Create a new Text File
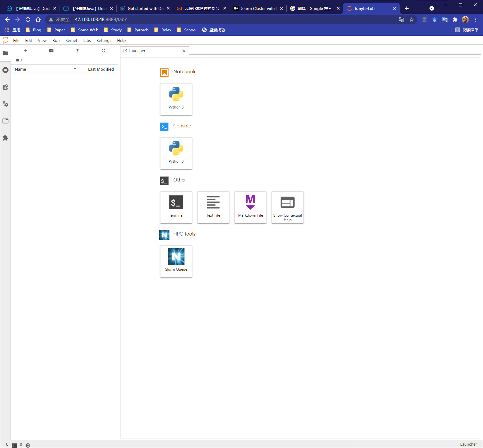This screenshot has width=483, height=448. pos(213,207)
